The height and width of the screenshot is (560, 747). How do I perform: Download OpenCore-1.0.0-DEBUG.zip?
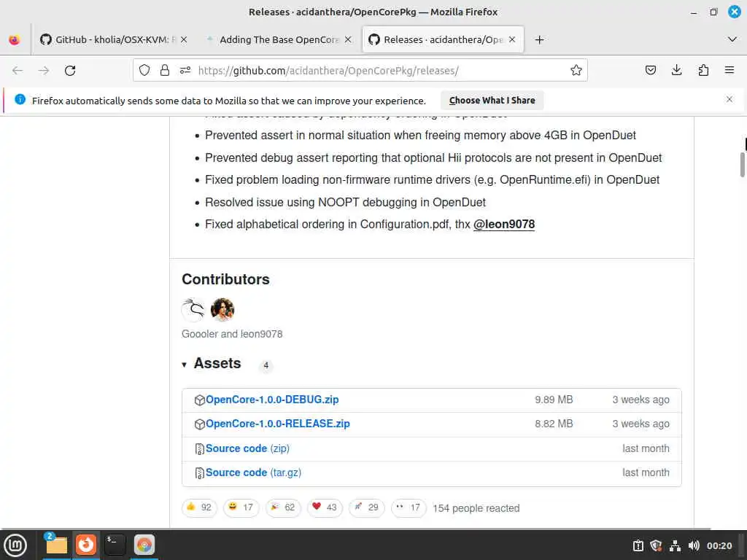point(272,400)
